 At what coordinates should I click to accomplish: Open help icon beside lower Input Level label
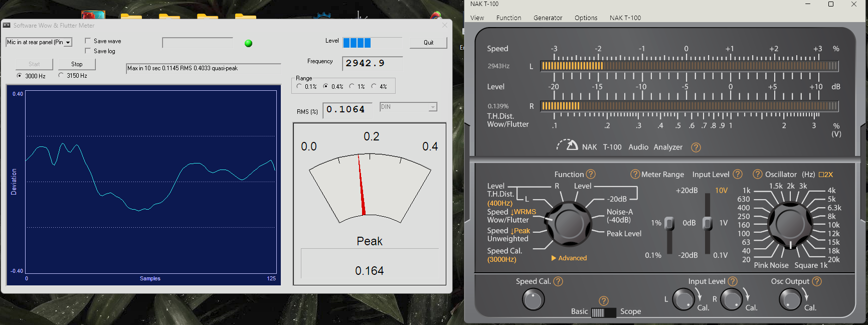(x=733, y=281)
